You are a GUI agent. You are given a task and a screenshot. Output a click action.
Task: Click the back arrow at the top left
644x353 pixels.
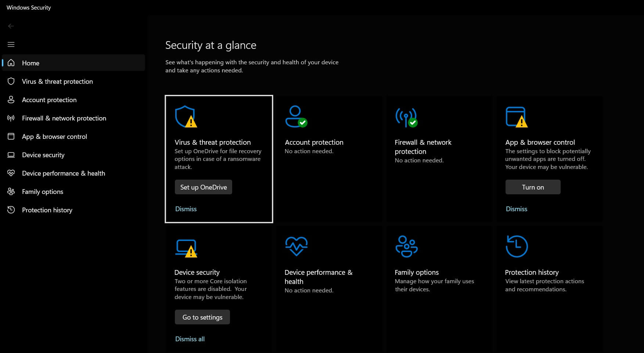pos(11,26)
